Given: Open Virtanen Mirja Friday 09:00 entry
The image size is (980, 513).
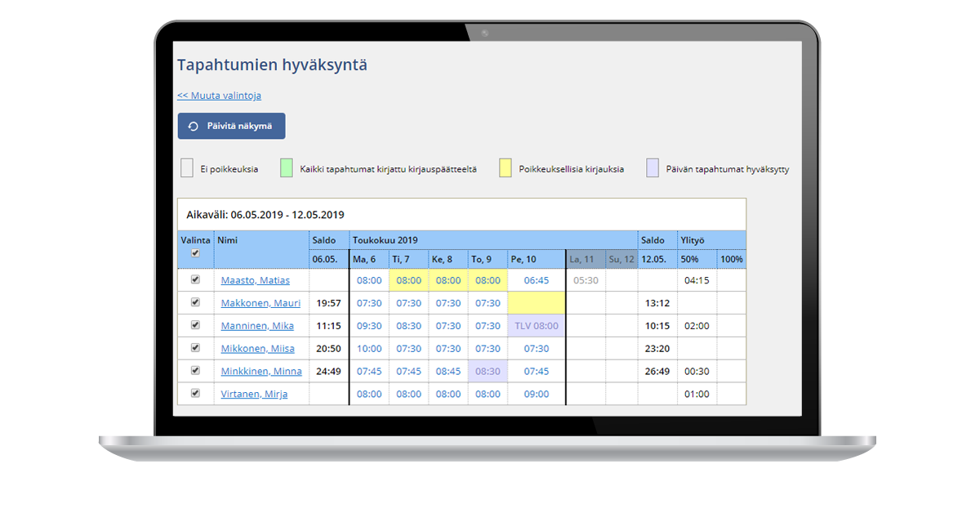Looking at the screenshot, I should pyautogui.click(x=537, y=395).
